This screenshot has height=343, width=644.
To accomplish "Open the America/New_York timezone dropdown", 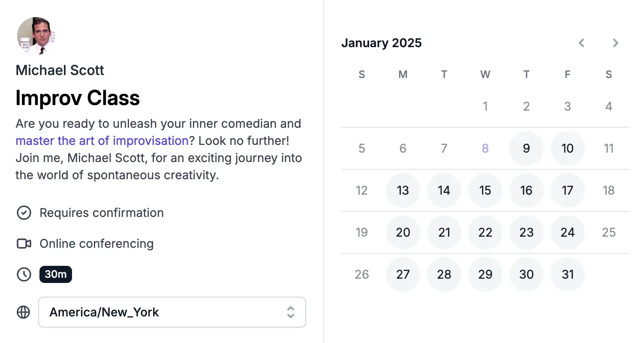I will [172, 312].
